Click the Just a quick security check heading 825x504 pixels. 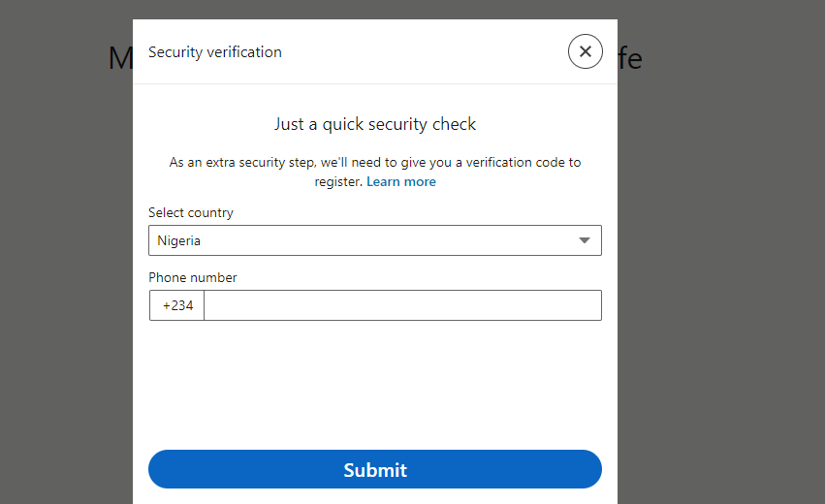pos(375,124)
